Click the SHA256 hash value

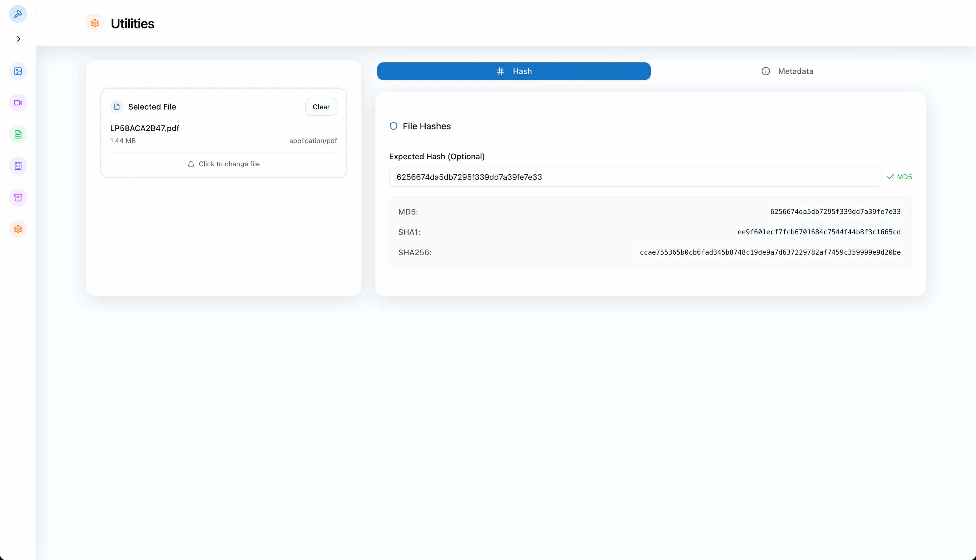pyautogui.click(x=770, y=252)
